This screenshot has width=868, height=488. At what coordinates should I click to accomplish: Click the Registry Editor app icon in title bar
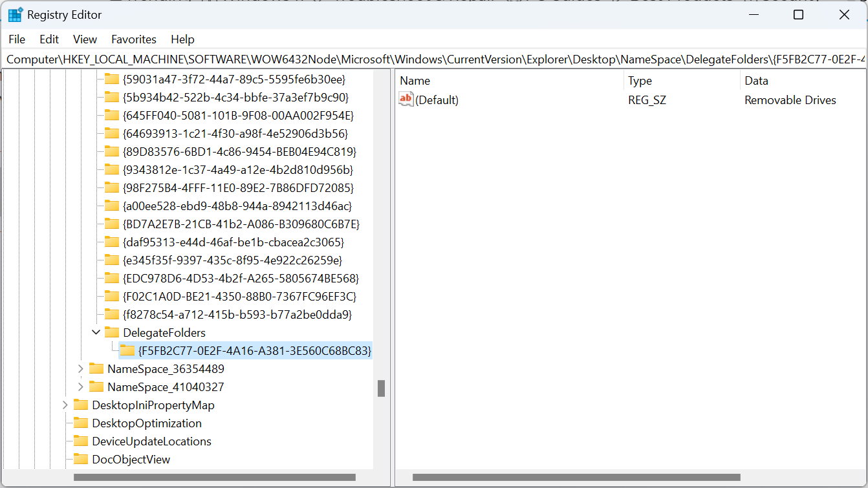[16, 14]
